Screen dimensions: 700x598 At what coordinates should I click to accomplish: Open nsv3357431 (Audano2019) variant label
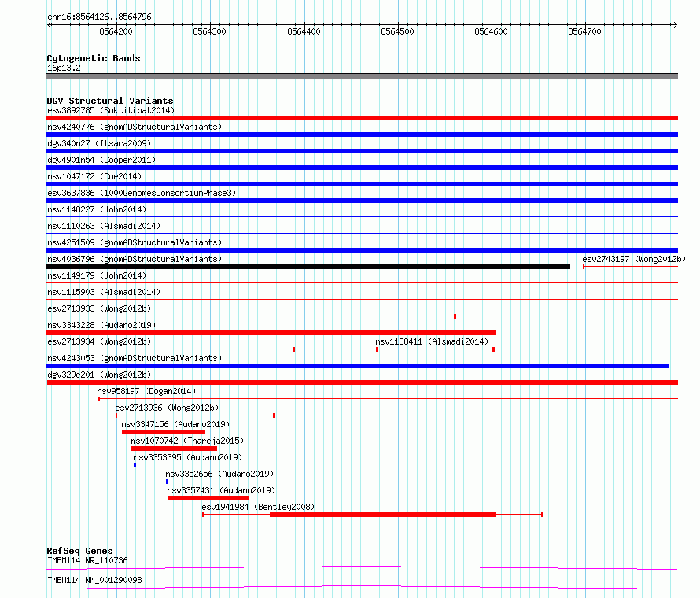pos(221,490)
